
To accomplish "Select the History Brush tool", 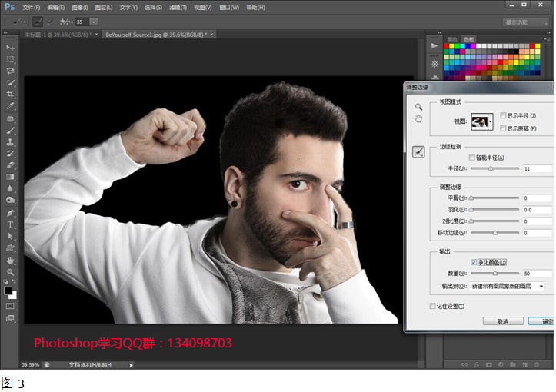I will coord(10,154).
